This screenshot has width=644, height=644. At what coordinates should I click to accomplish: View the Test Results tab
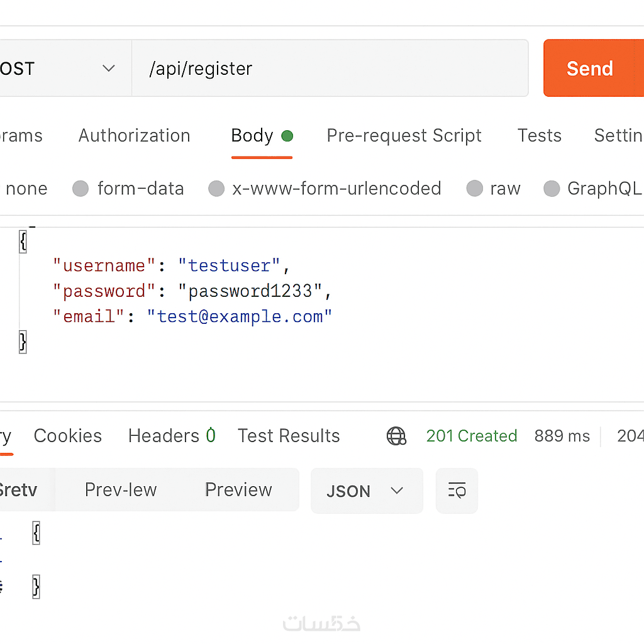pos(289,436)
